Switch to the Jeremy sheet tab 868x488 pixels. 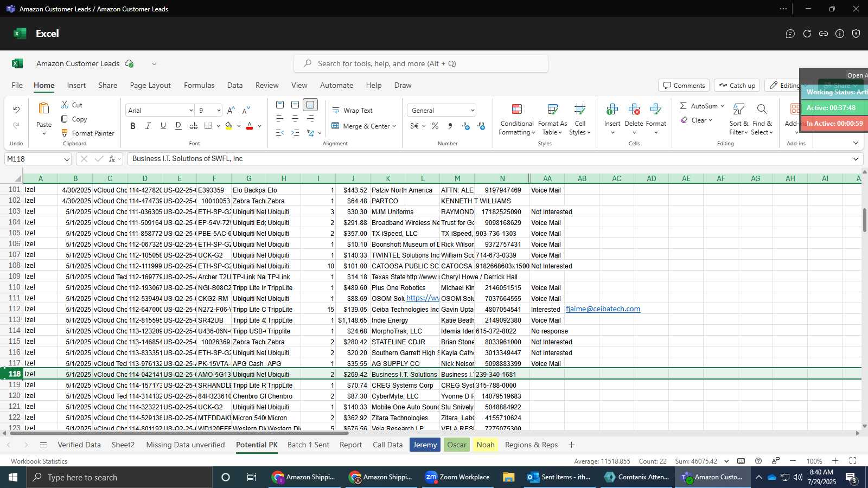click(x=425, y=445)
